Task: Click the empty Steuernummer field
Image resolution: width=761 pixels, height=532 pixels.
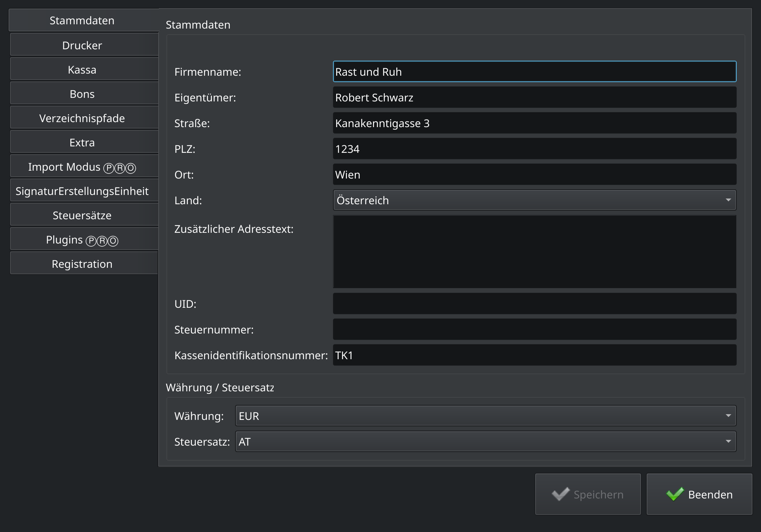Action: tap(534, 329)
